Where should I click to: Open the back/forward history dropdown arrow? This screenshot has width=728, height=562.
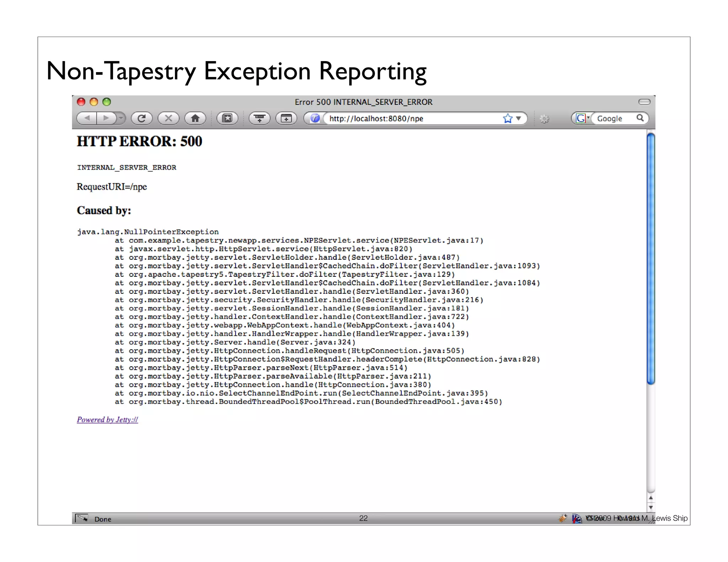(x=121, y=118)
